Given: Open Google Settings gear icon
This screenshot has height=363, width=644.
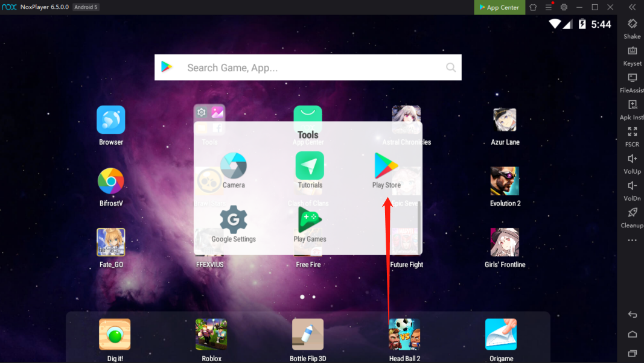Looking at the screenshot, I should [x=234, y=220].
